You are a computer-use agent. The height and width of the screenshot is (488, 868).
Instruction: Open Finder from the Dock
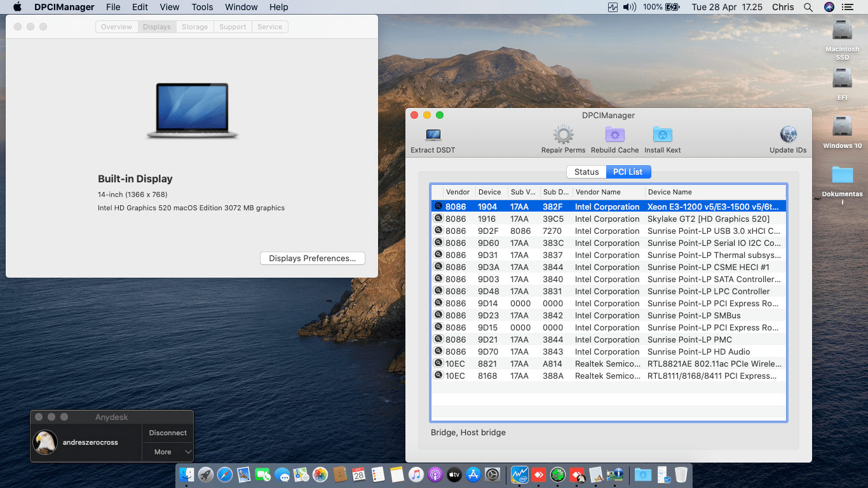click(187, 475)
